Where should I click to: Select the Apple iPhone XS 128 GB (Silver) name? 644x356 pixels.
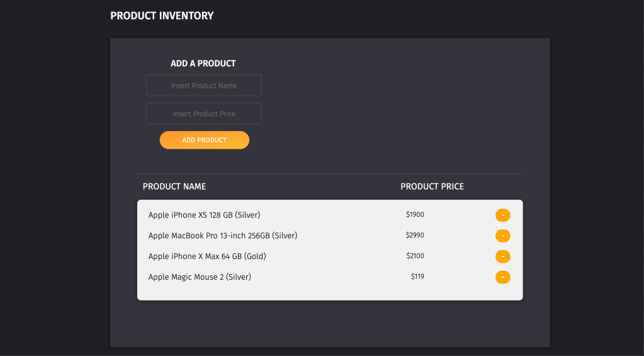point(204,215)
